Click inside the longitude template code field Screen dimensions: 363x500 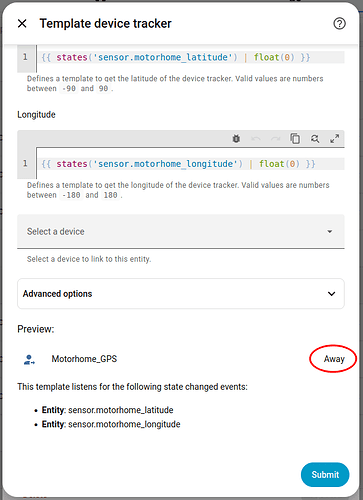[x=191, y=164]
